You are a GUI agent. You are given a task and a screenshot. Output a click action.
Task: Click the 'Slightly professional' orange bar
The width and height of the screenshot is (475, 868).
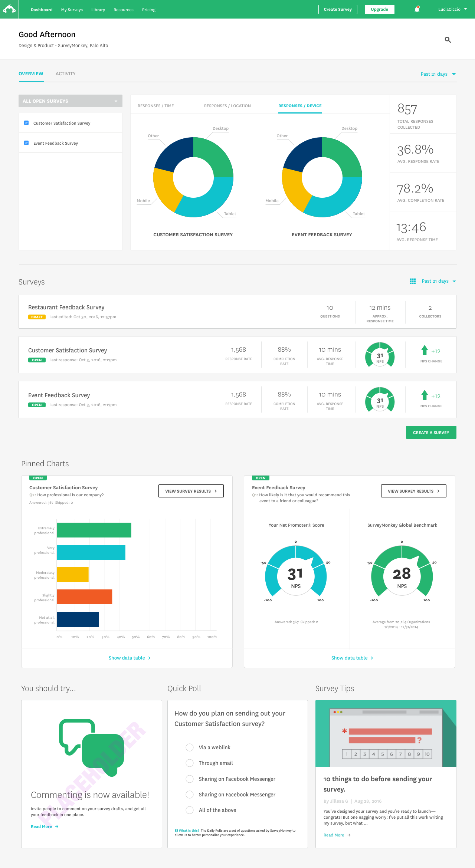[x=84, y=597]
